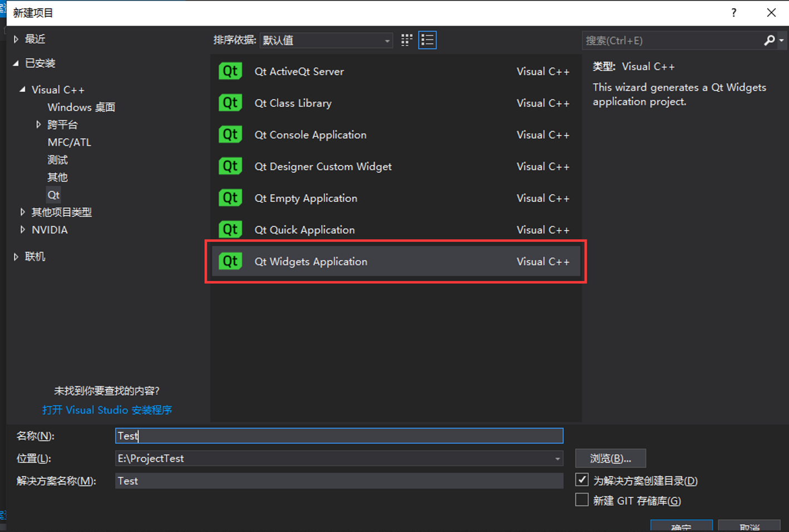Close the 新建项目 dialog
Viewport: 789px width, 532px height.
pos(771,12)
